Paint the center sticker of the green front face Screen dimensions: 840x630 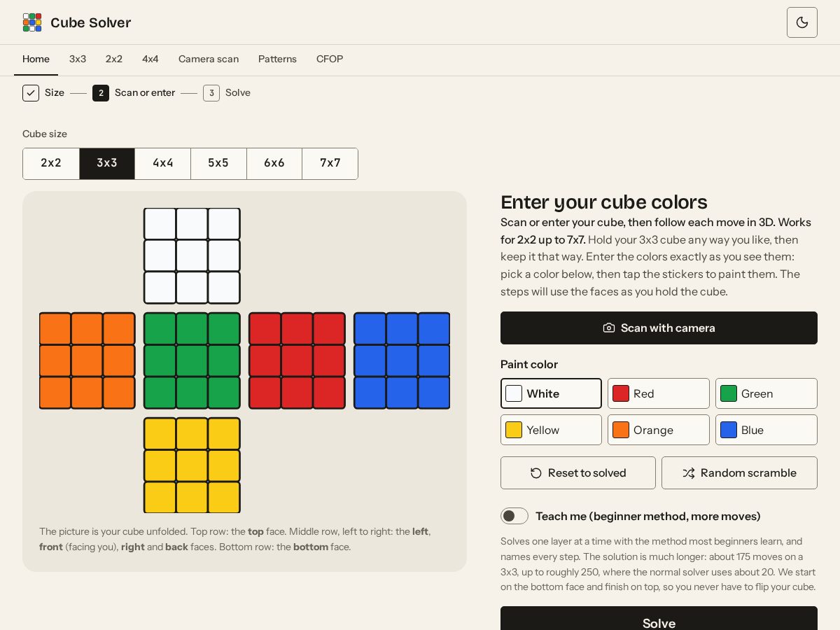[192, 360]
